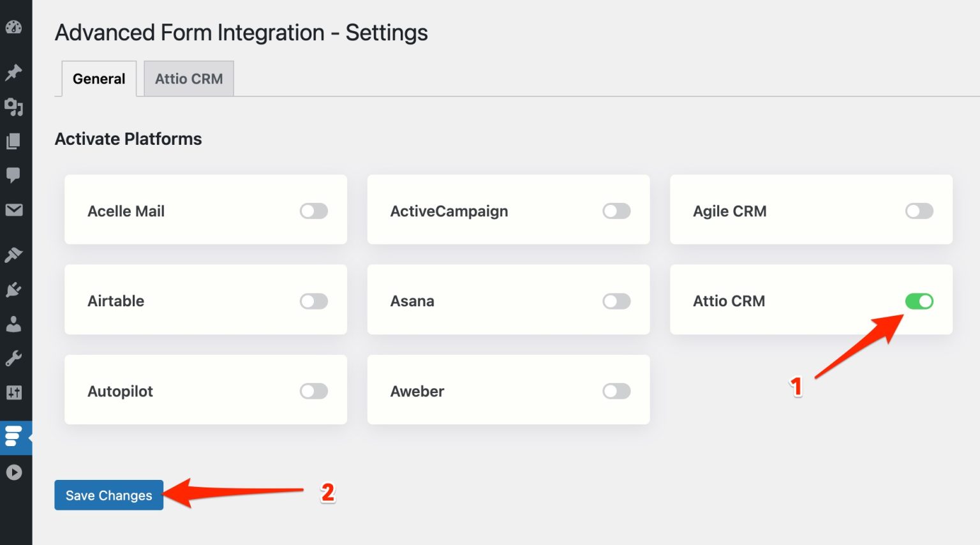Open the Media library icon
980x545 pixels.
(15, 107)
